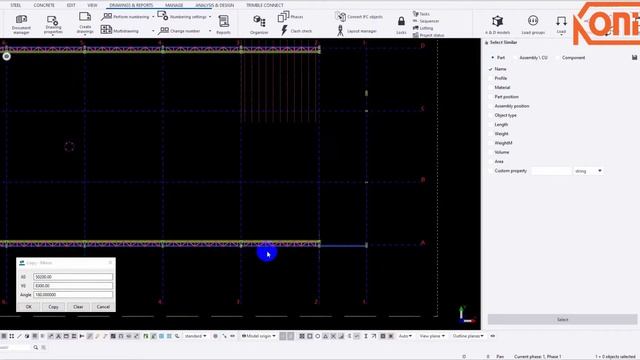Click the Select button in Select Similar panel
Viewport: 640px width, 360px height.
point(562,319)
